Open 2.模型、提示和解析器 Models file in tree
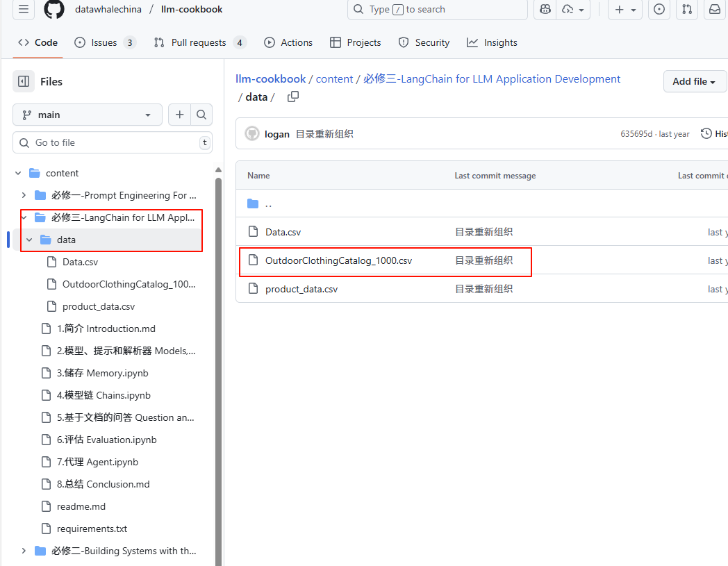This screenshot has height=566, width=728. [126, 351]
